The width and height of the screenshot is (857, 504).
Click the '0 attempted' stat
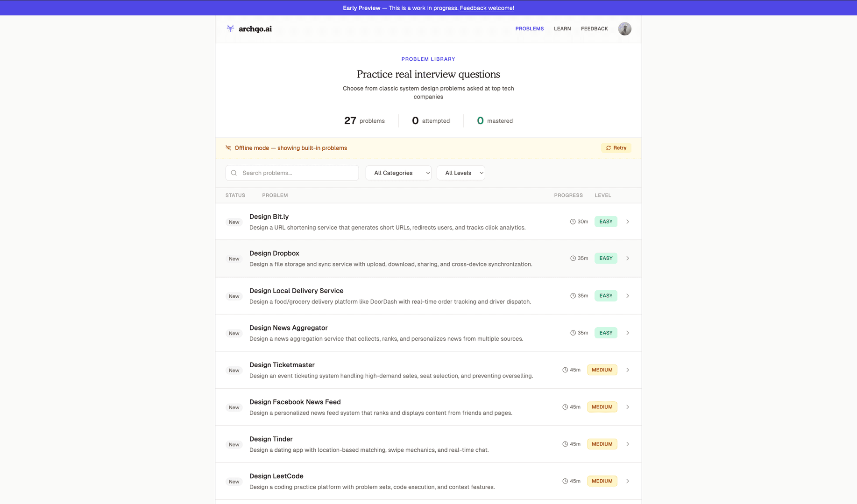point(431,121)
